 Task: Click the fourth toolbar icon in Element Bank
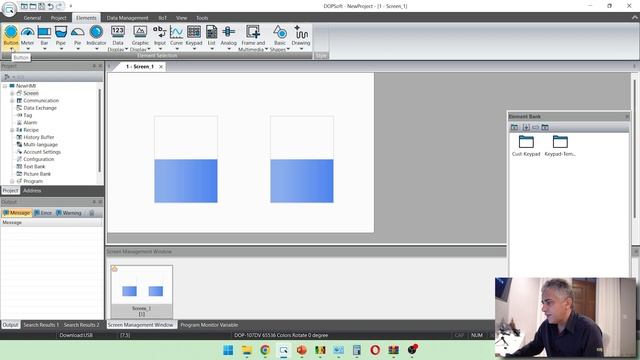[545, 127]
